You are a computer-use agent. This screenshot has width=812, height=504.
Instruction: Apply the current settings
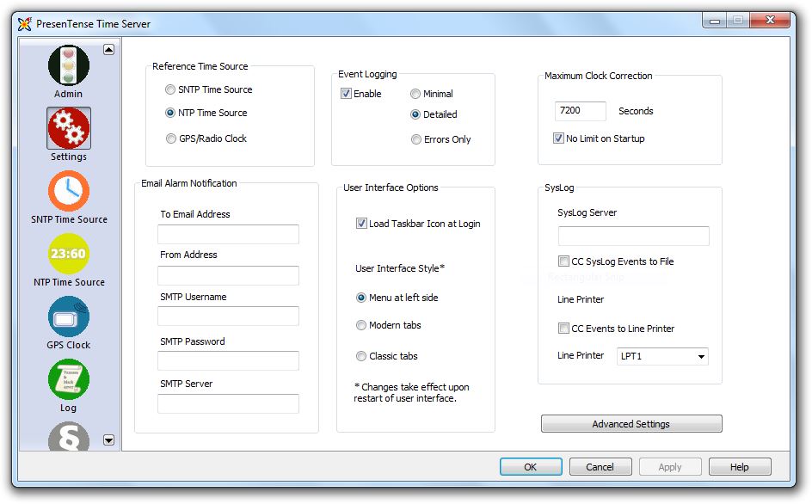(x=670, y=467)
